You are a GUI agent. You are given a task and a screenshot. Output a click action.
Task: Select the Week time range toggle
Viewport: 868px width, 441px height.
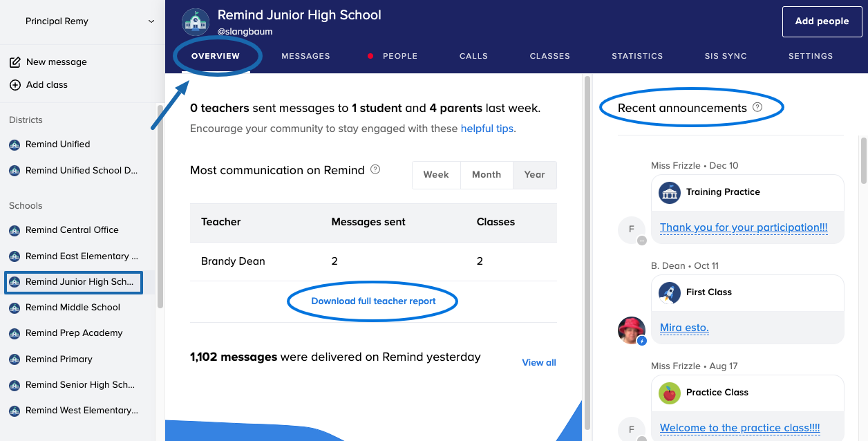pyautogui.click(x=436, y=175)
